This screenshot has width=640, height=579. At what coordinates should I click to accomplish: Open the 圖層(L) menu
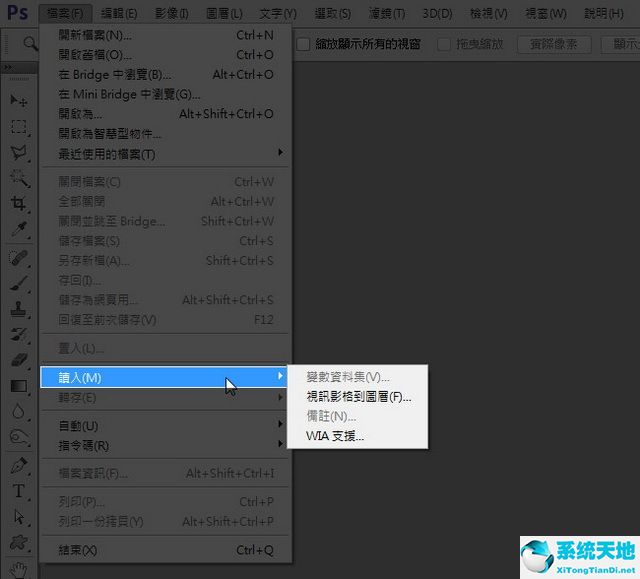(x=224, y=13)
